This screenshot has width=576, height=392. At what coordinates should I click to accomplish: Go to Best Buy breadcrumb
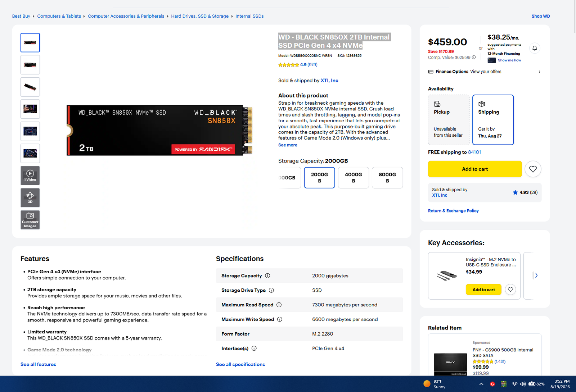[x=21, y=16]
